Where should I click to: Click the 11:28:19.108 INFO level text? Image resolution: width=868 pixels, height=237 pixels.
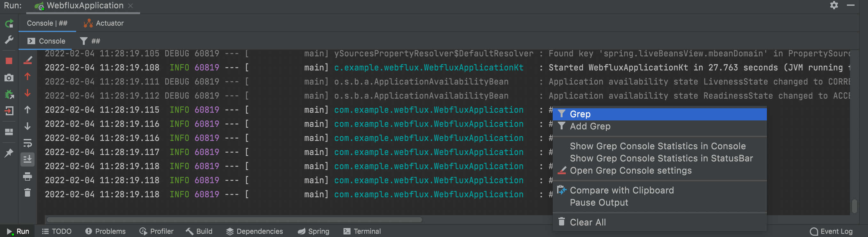coord(179,68)
